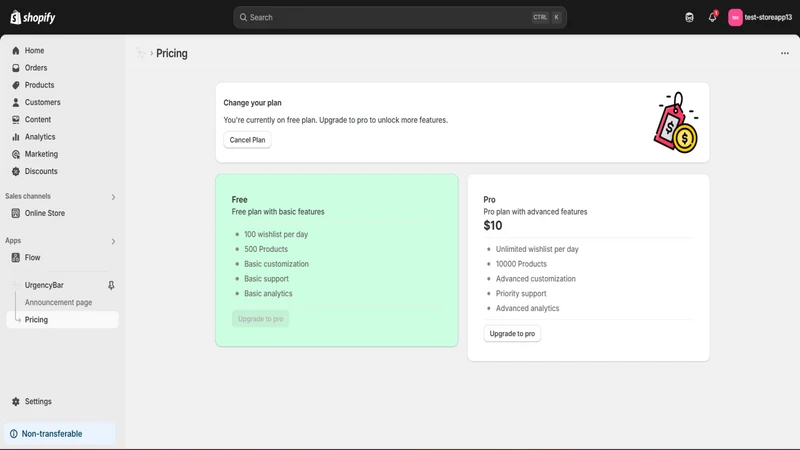Open the notifications bell
This screenshot has height=450, width=800.
point(712,17)
